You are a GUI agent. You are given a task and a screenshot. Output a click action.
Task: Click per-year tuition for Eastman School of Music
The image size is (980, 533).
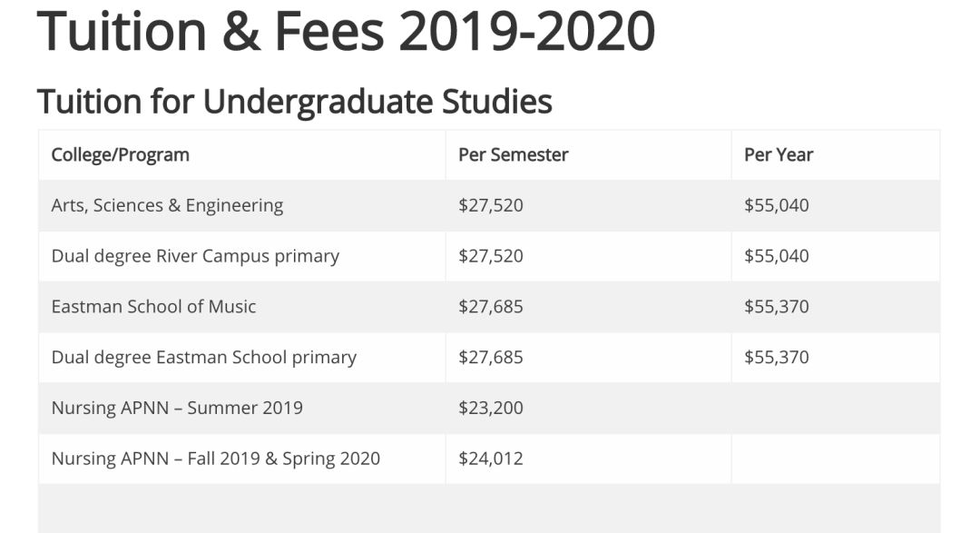point(776,307)
